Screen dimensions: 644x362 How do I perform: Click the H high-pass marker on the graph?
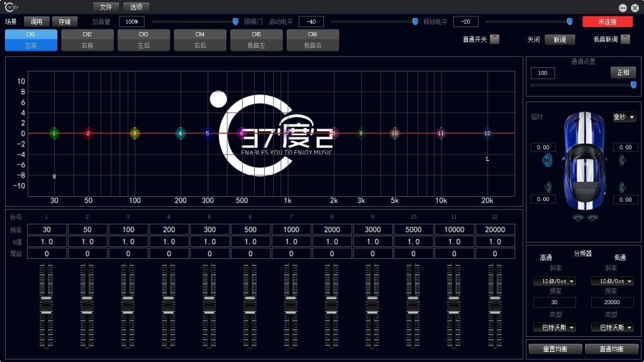coord(54,177)
